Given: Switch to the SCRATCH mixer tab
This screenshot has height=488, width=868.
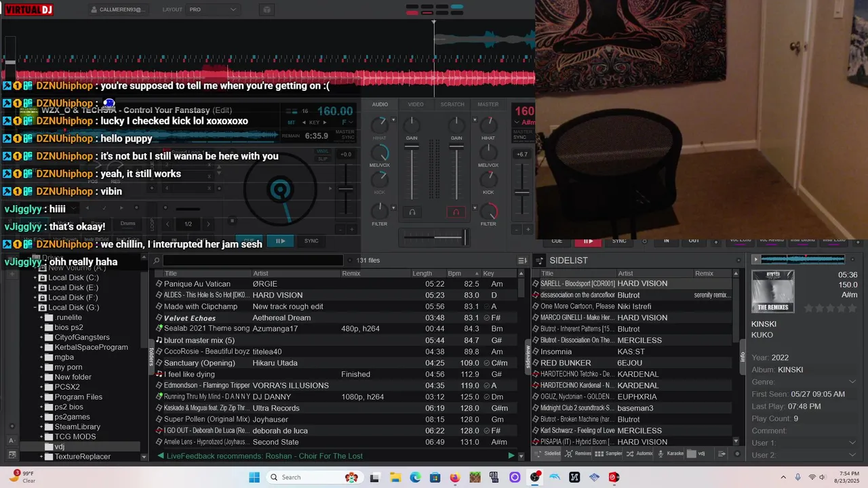Looking at the screenshot, I should coord(452,104).
